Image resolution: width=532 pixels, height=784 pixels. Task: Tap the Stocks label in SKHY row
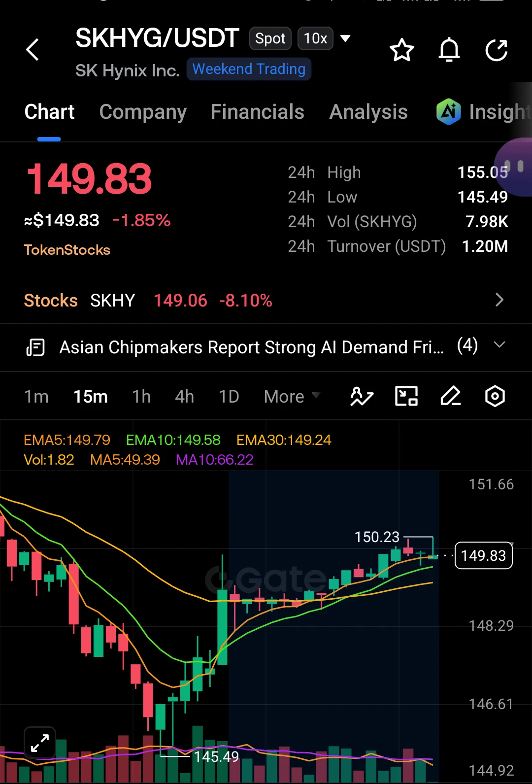tap(51, 301)
